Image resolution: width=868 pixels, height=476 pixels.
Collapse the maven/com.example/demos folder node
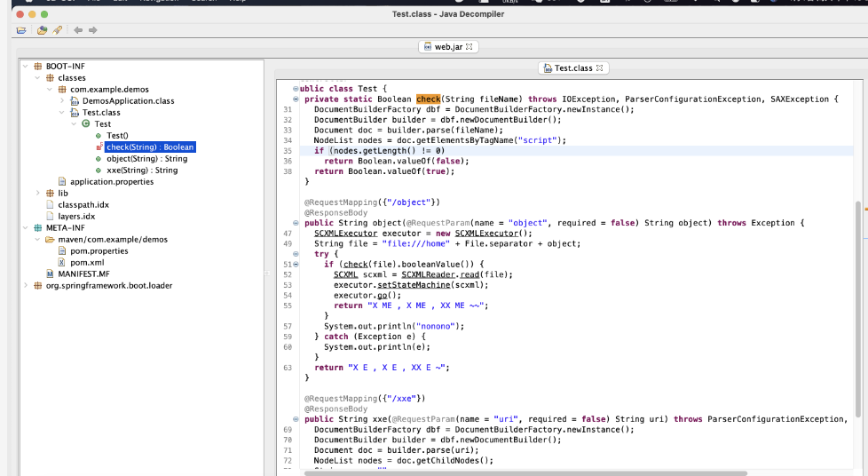click(37, 240)
